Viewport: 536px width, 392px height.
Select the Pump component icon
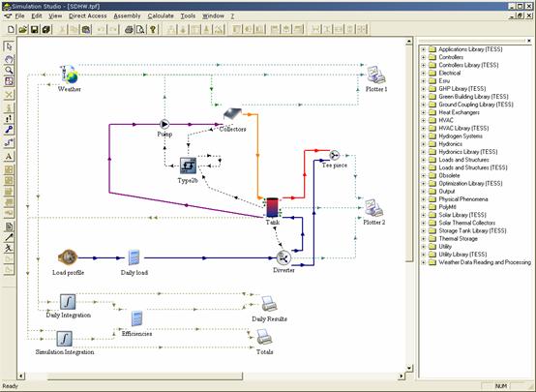pos(164,124)
